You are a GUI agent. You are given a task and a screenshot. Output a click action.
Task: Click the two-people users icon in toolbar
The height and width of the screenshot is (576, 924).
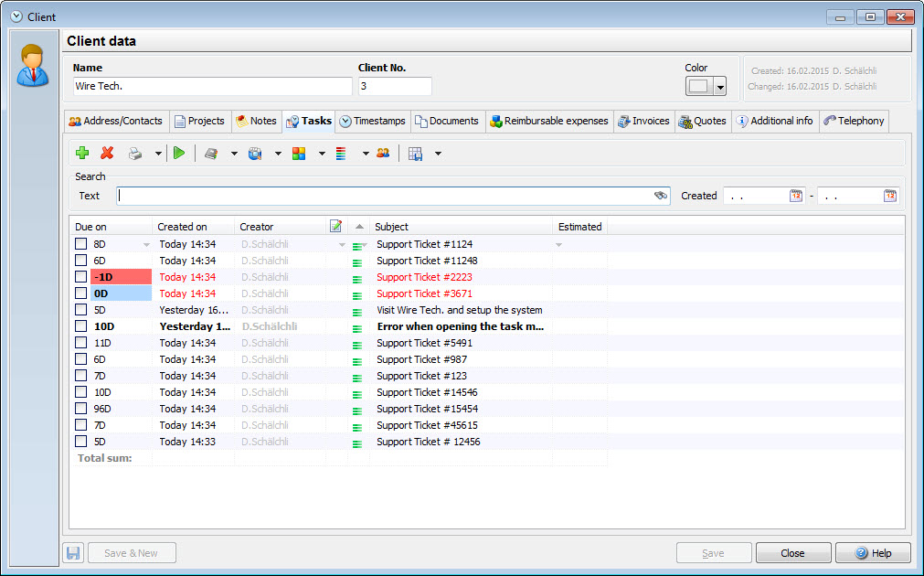coord(383,154)
